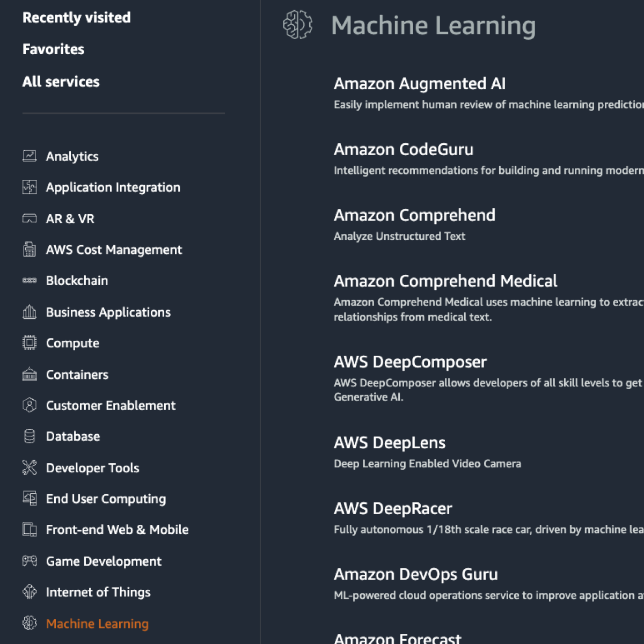Viewport: 644px width, 644px height.
Task: Select the highlighted Machine Learning sidebar entry
Action: click(97, 624)
